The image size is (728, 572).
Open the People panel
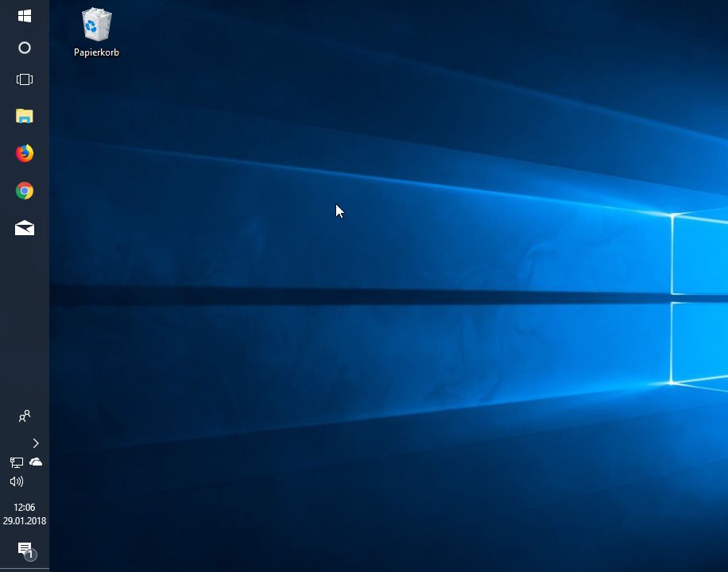coord(24,415)
